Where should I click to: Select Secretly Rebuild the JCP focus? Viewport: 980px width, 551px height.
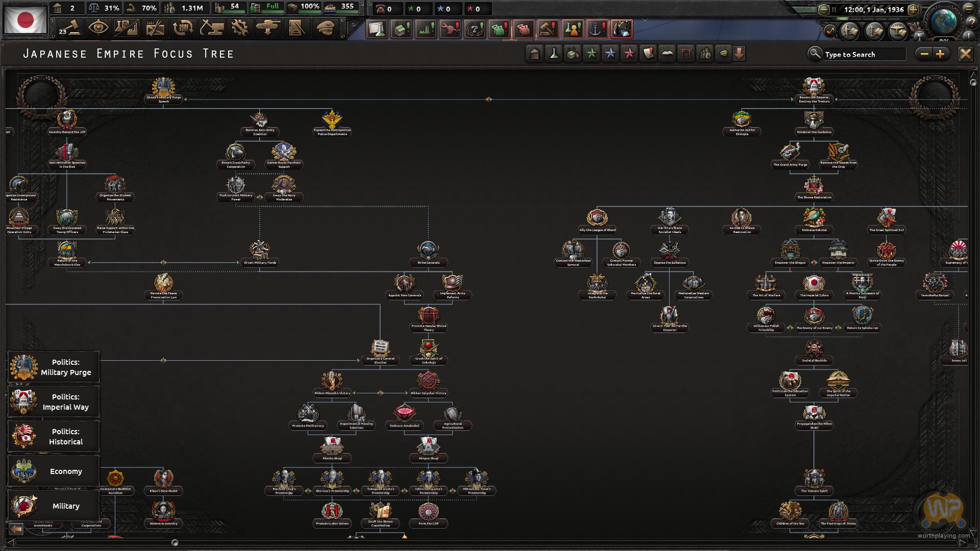67,121
